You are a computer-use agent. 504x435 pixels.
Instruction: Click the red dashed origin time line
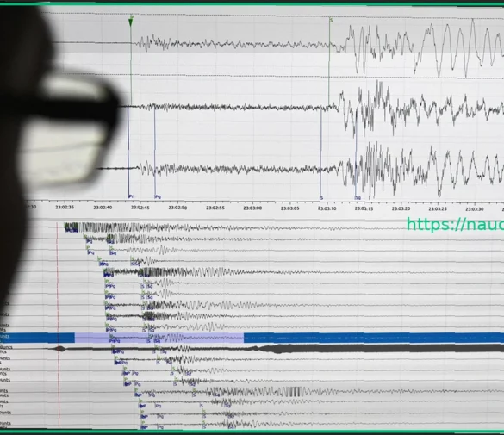coord(59,325)
